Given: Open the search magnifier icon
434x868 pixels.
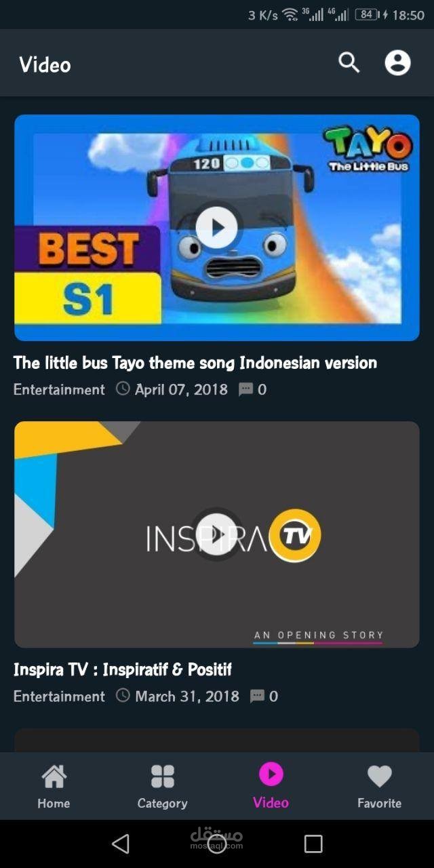Looking at the screenshot, I should (x=349, y=63).
